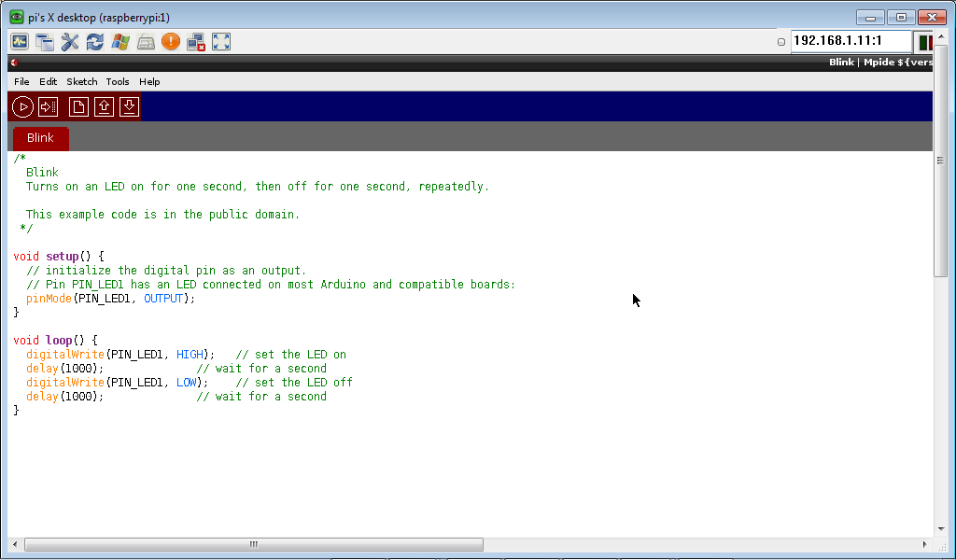Create a new sketch with the page icon
The image size is (956, 560).
point(78,106)
